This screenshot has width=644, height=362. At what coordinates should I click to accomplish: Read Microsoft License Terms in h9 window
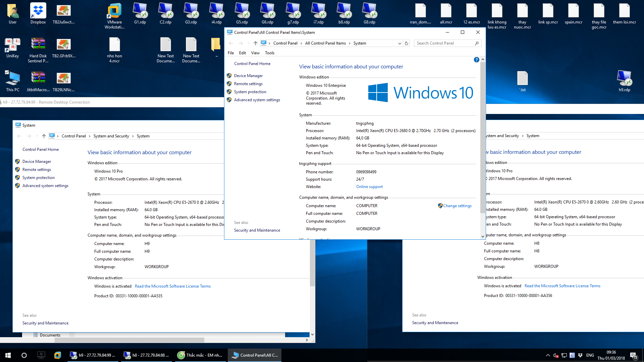point(173,286)
